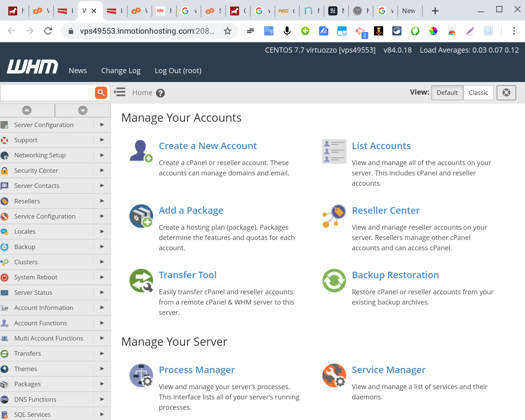The height and width of the screenshot is (420, 525).
Task: Open the Change Log menu item
Action: pyautogui.click(x=121, y=71)
